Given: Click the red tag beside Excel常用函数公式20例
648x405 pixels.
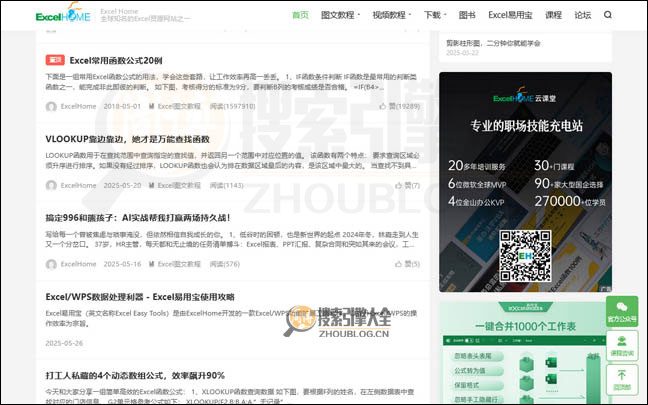Looking at the screenshot, I should click(x=55, y=60).
